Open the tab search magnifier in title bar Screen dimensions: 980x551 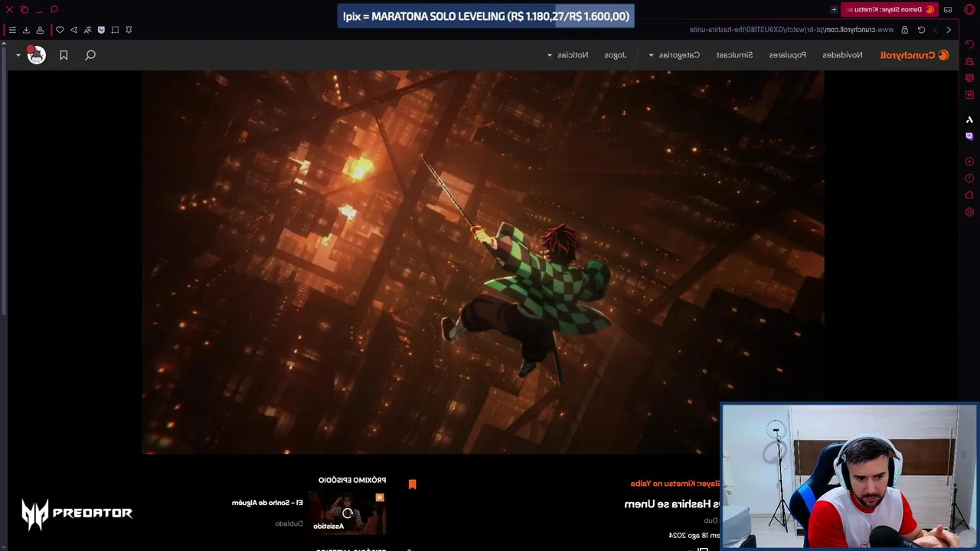54,9
